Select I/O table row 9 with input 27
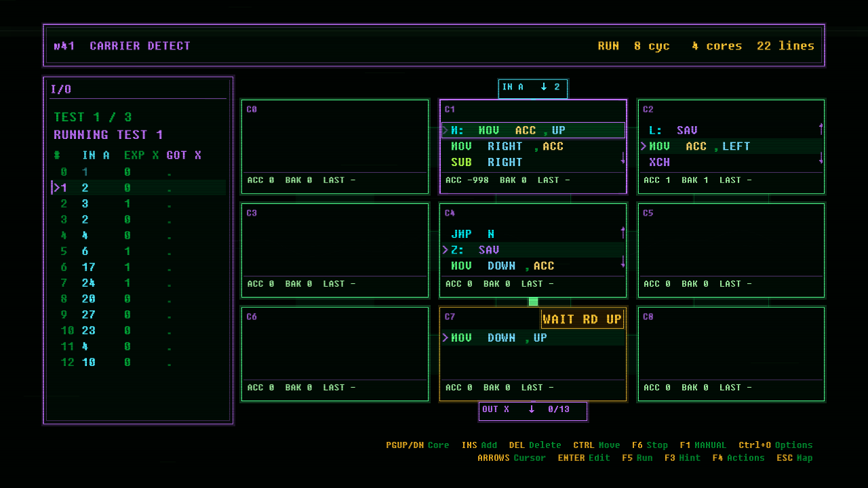This screenshot has height=488, width=868. click(139, 314)
